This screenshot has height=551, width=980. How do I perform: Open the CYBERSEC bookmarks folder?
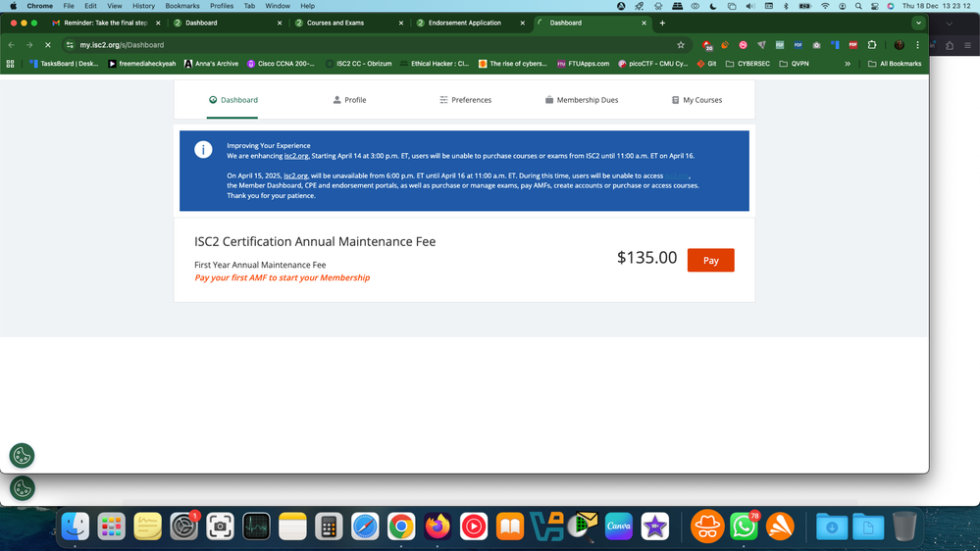tap(748, 64)
